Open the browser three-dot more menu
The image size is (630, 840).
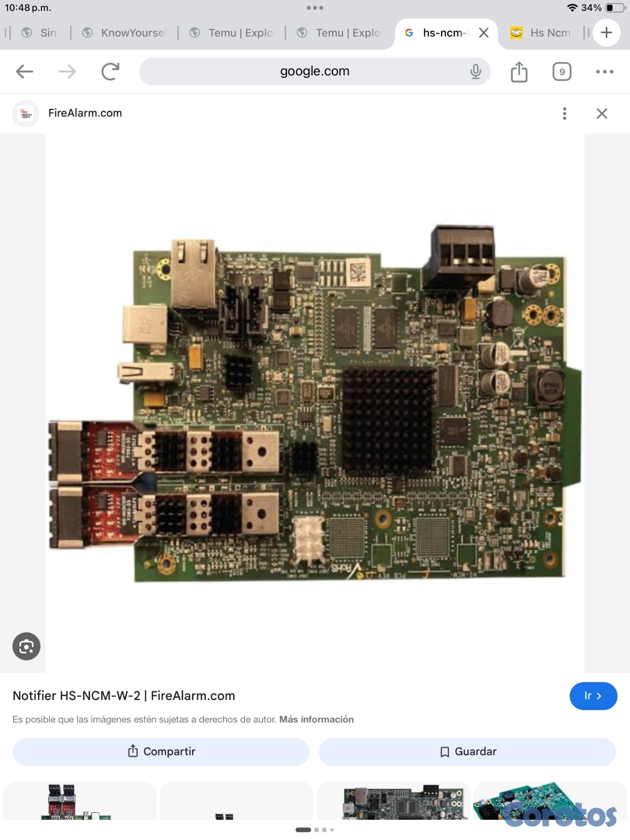[605, 71]
